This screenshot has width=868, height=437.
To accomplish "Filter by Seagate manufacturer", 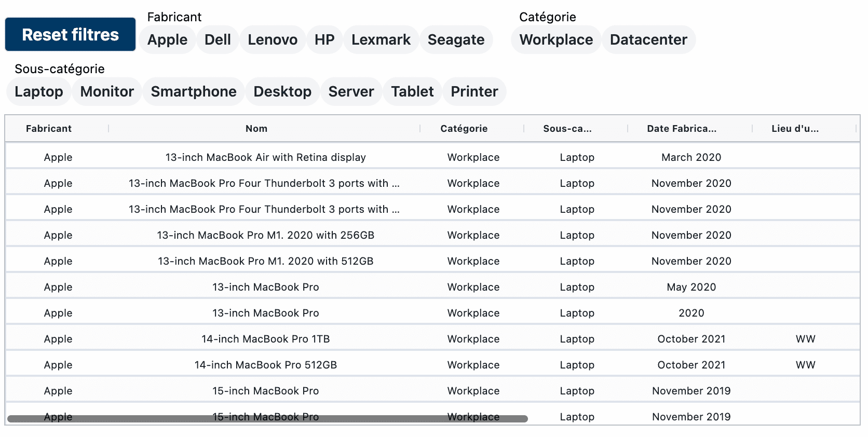I will pyautogui.click(x=456, y=40).
